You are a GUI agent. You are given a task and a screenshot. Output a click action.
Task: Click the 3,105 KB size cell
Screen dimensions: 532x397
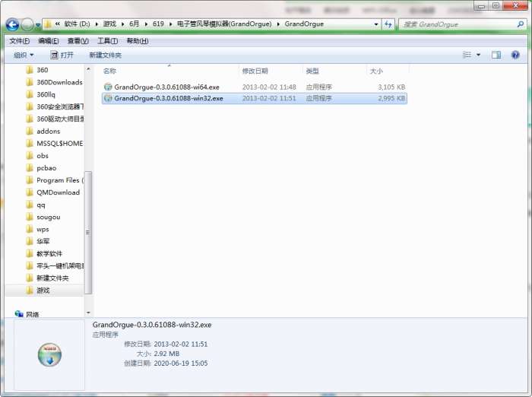pyautogui.click(x=391, y=87)
